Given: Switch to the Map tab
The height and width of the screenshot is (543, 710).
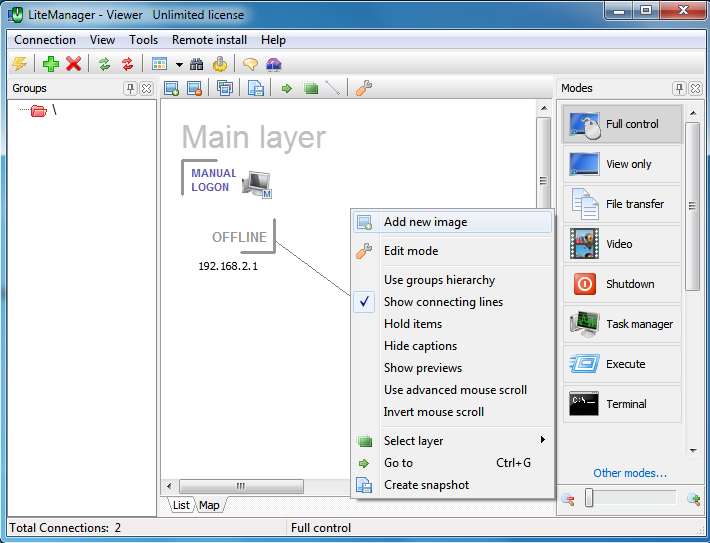Looking at the screenshot, I should 209,505.
